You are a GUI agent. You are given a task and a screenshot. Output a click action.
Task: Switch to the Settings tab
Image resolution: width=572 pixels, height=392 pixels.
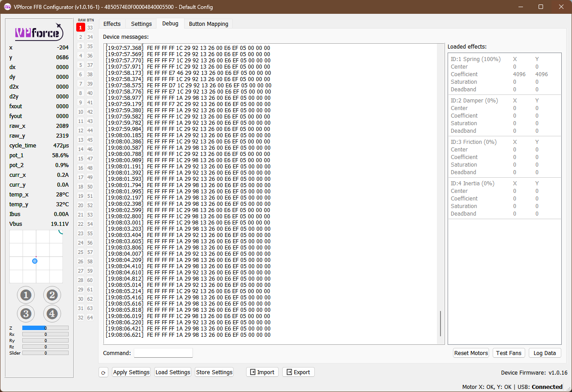(141, 24)
